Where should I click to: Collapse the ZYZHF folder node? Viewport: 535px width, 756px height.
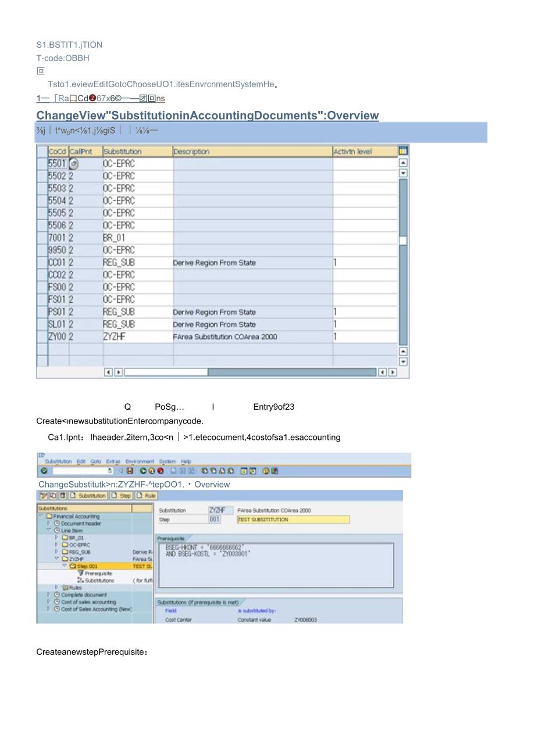56,558
